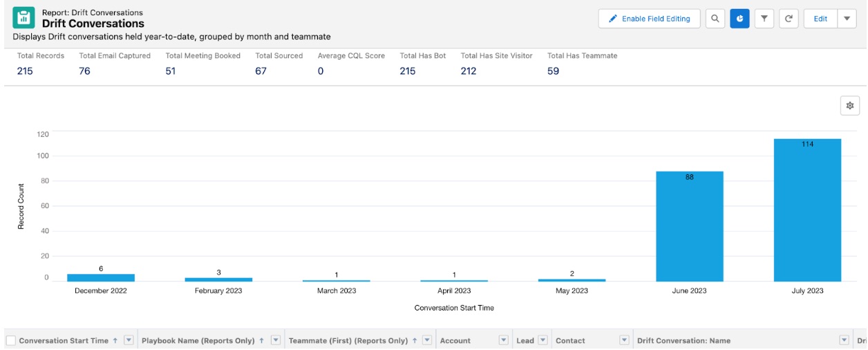The image size is (868, 350).
Task: Open Contact column dropdown menu
Action: (x=624, y=340)
